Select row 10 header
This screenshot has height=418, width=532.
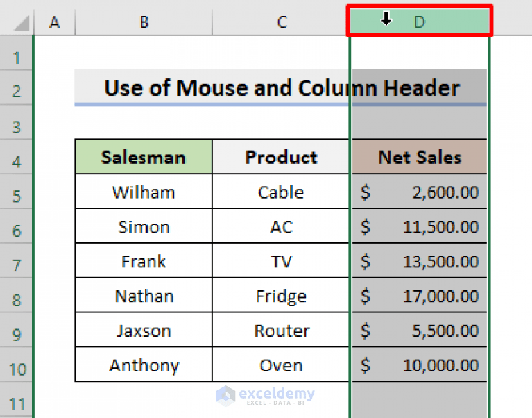tap(16, 365)
